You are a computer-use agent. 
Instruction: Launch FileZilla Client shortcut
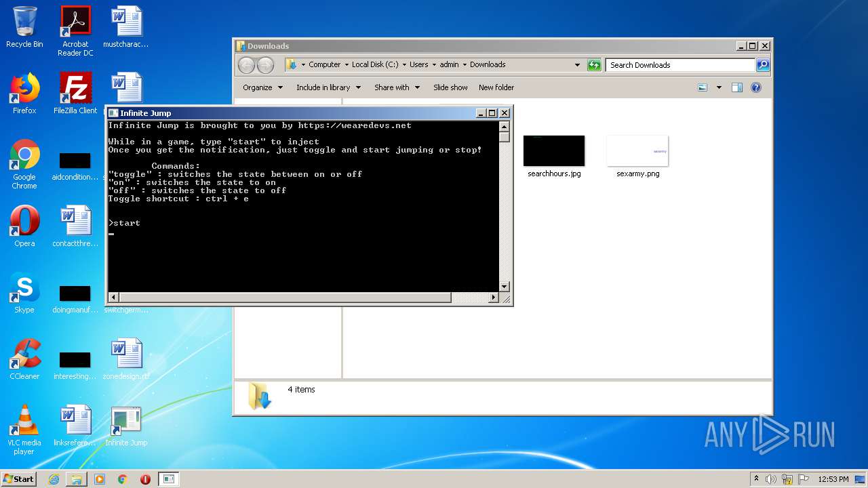[75, 94]
